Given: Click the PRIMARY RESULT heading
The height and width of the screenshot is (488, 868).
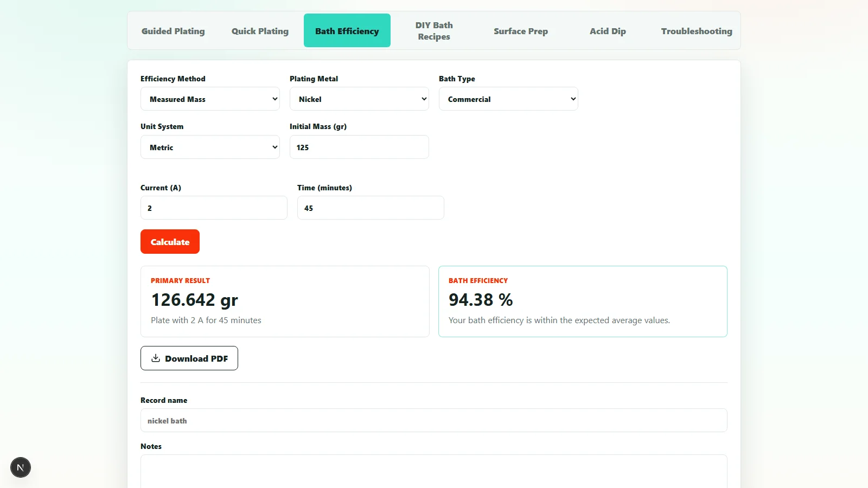Looking at the screenshot, I should 180,281.
